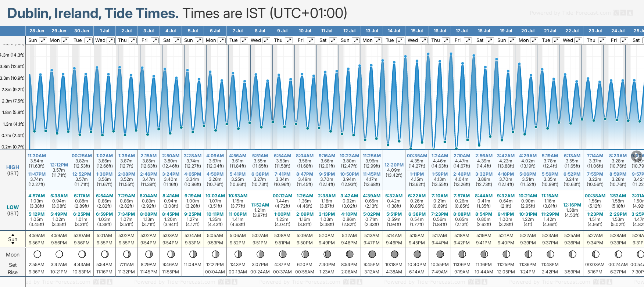Expand the Tue 7 Jul day view icon

tap(244, 40)
